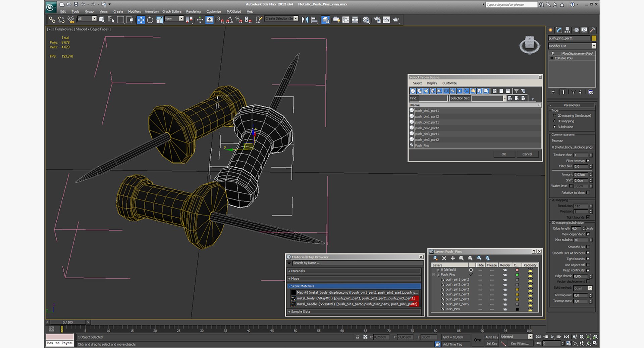Image resolution: width=644 pixels, height=348 pixels.
Task: Click the metal_body_displace.png texmap button
Action: 572,147
